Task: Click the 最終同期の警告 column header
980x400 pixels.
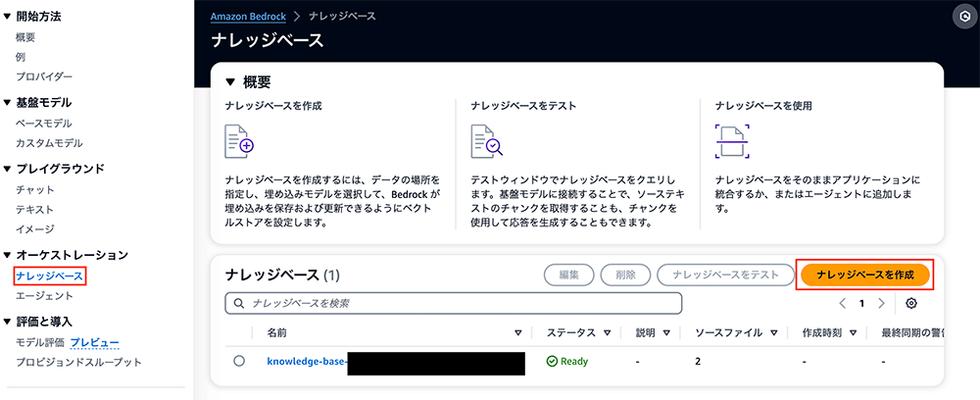Action: [x=911, y=332]
